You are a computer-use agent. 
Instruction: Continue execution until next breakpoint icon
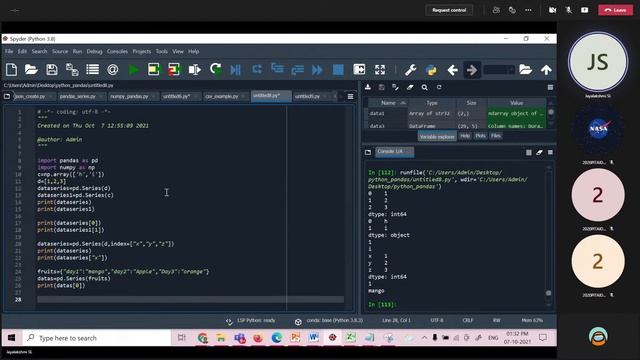[x=318, y=70]
